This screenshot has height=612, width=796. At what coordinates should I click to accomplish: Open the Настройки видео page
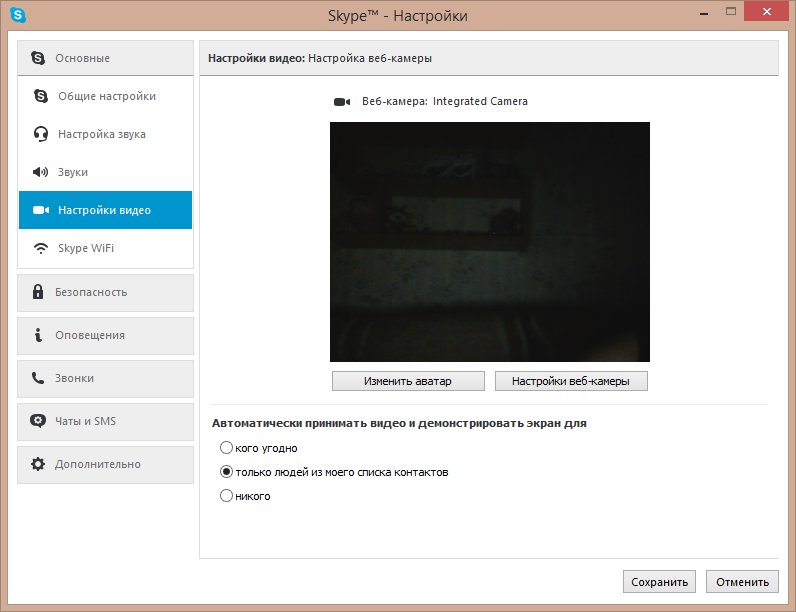pos(106,210)
